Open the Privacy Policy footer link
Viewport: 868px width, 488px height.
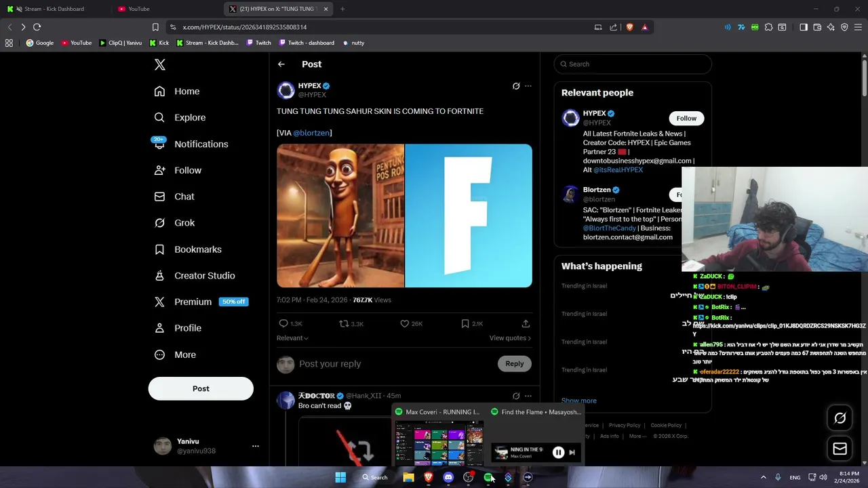point(625,426)
